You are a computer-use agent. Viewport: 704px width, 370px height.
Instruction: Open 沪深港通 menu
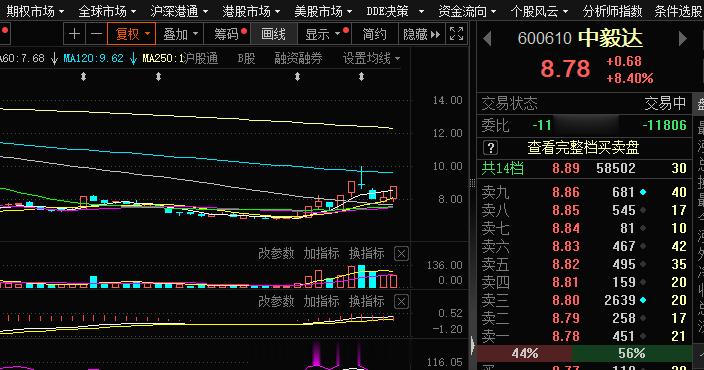(x=179, y=11)
